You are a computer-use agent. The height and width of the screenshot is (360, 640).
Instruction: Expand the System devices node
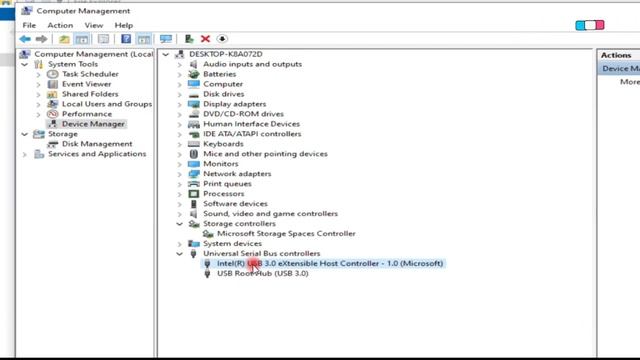click(180, 244)
